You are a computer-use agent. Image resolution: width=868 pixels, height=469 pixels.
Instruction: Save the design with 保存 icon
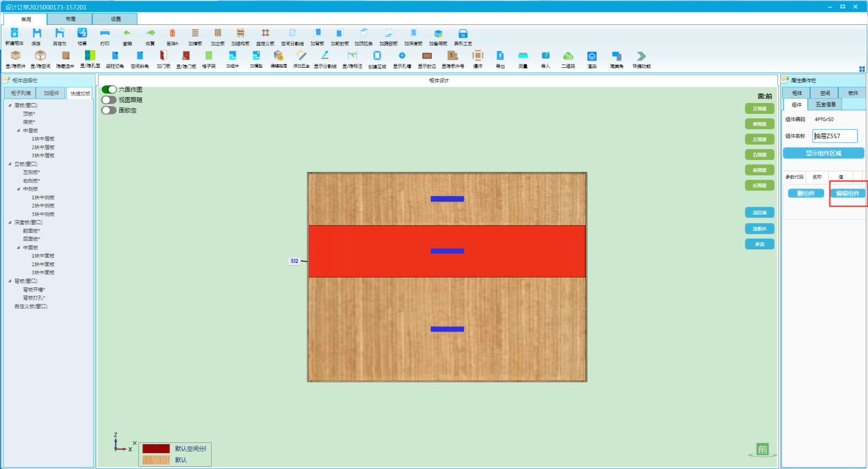coord(36,34)
